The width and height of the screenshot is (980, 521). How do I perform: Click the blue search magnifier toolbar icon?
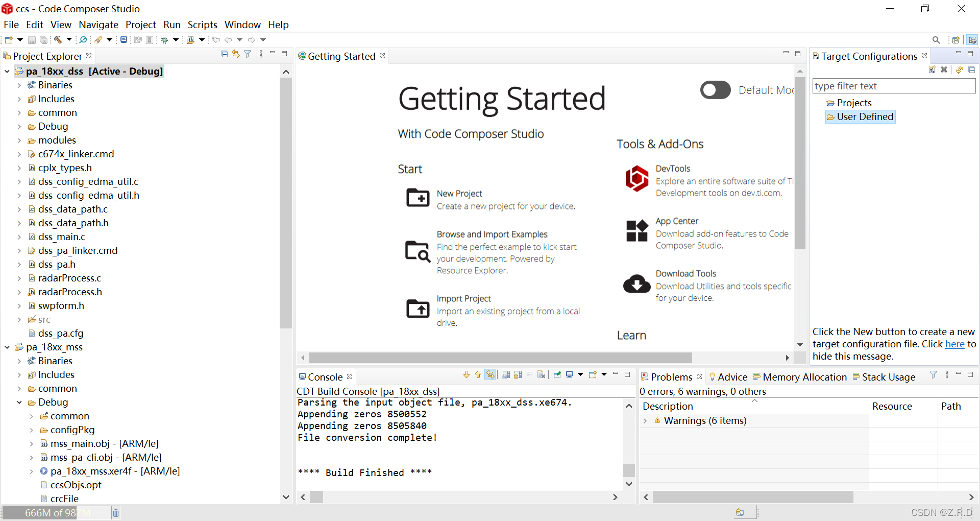83,40
